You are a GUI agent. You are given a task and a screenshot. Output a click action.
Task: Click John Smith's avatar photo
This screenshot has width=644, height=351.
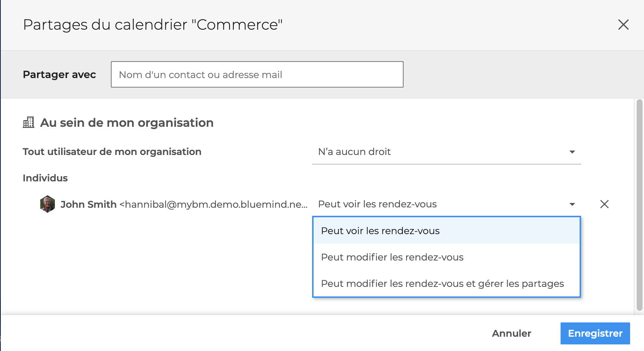point(48,204)
